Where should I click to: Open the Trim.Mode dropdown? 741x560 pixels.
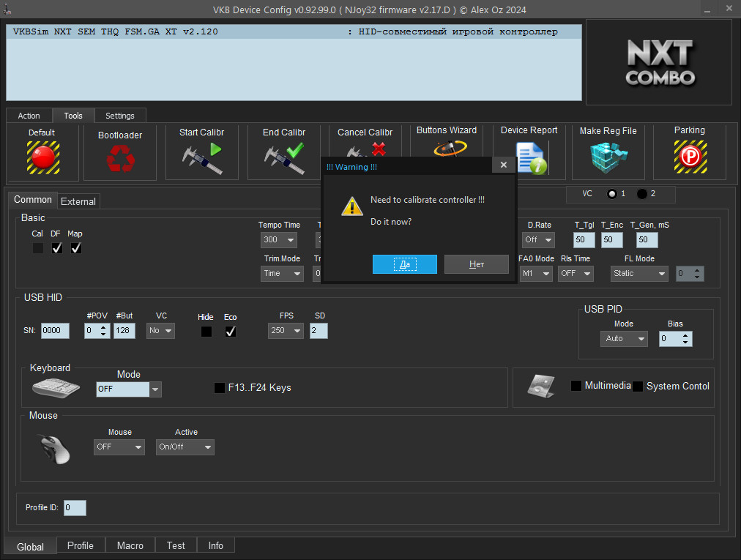(x=282, y=273)
